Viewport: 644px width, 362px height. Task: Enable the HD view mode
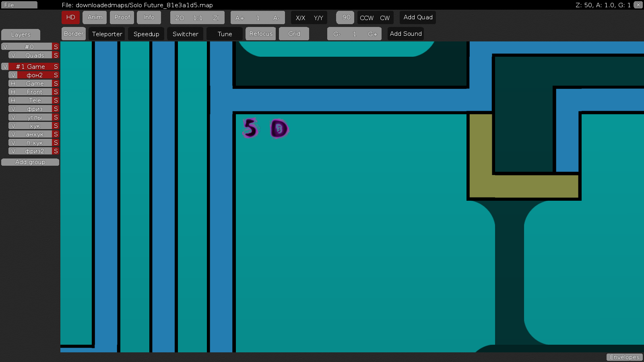[x=70, y=17]
